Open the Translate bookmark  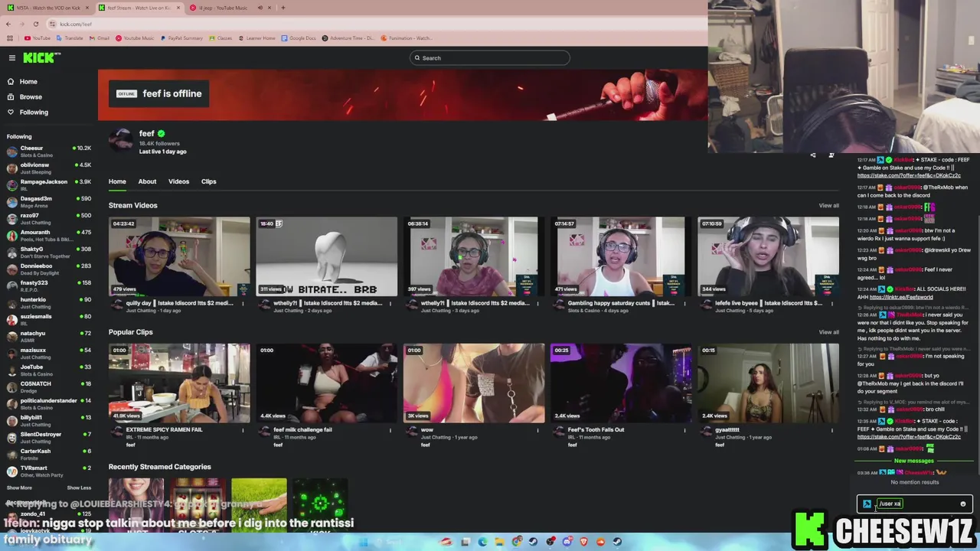[x=69, y=37]
